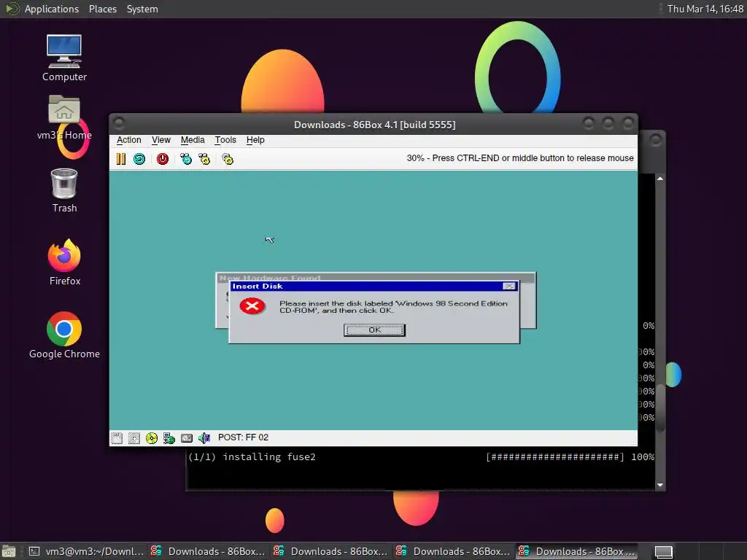The width and height of the screenshot is (747, 560).
Task: Click show desktop icon in bottom panel
Action: tap(9, 552)
